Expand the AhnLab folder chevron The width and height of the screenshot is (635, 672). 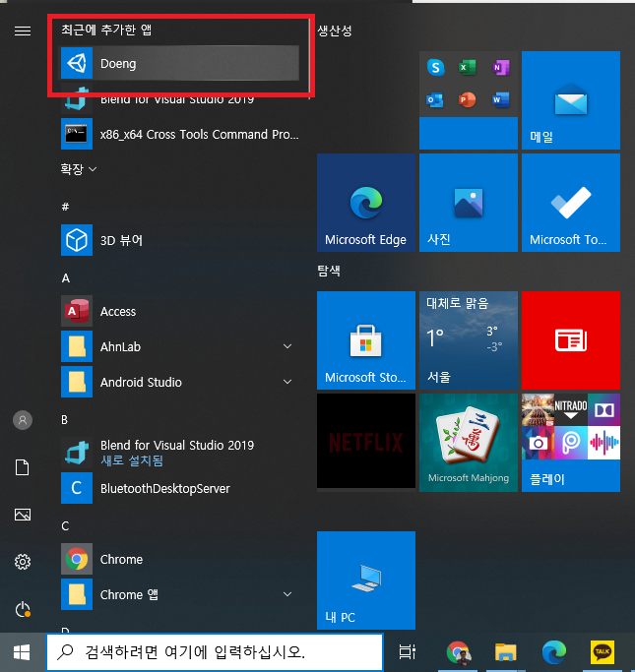click(x=287, y=346)
